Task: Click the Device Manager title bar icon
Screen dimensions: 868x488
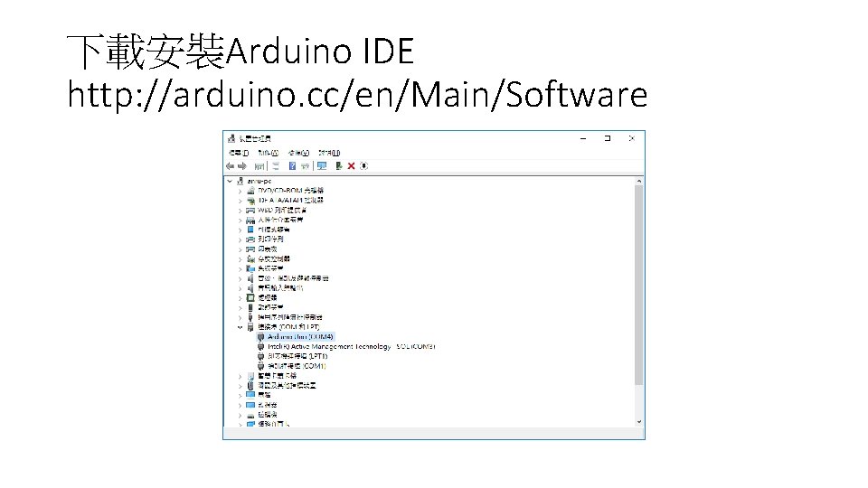Action: click(231, 138)
